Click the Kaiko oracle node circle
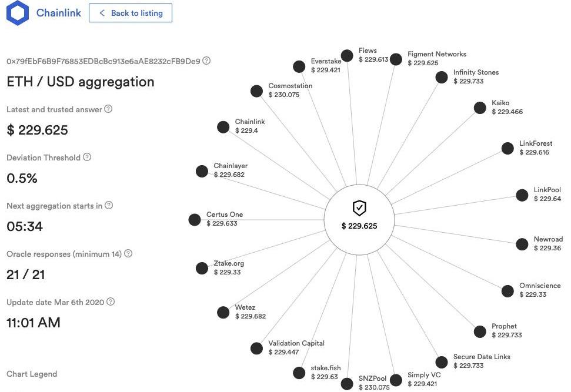 point(480,108)
